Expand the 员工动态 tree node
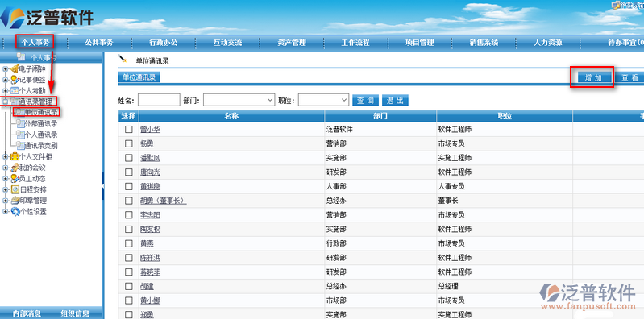Image resolution: width=644 pixels, height=319 pixels. tap(5, 179)
